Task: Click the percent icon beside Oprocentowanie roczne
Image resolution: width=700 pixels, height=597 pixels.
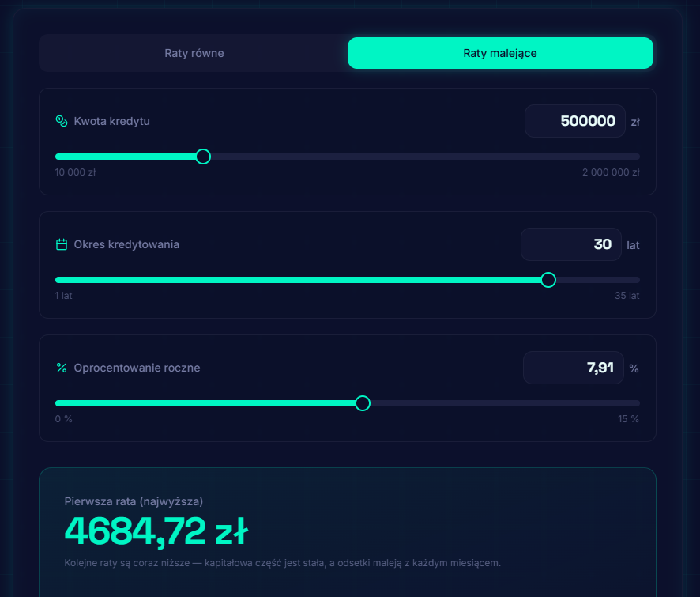Action: 61,368
